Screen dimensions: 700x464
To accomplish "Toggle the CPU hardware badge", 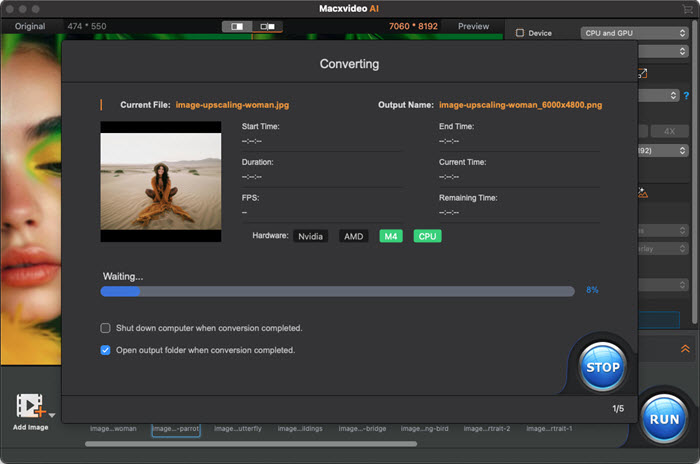I will (427, 236).
